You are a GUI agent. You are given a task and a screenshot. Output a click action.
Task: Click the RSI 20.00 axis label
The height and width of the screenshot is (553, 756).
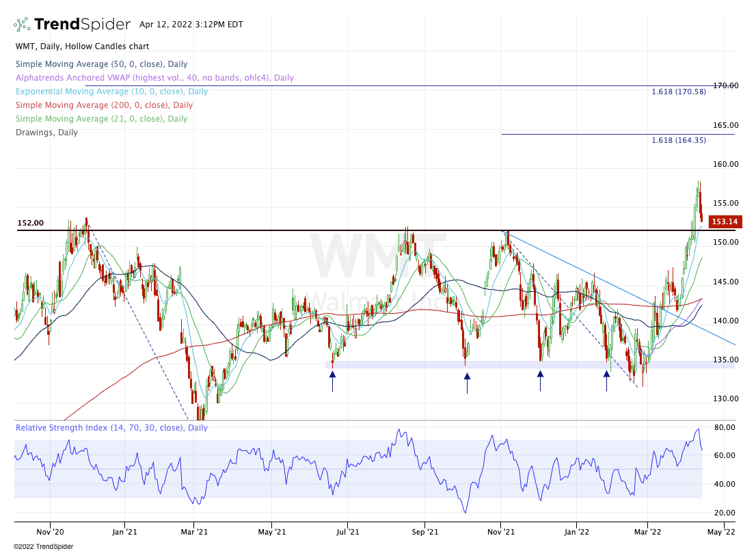[x=724, y=513]
